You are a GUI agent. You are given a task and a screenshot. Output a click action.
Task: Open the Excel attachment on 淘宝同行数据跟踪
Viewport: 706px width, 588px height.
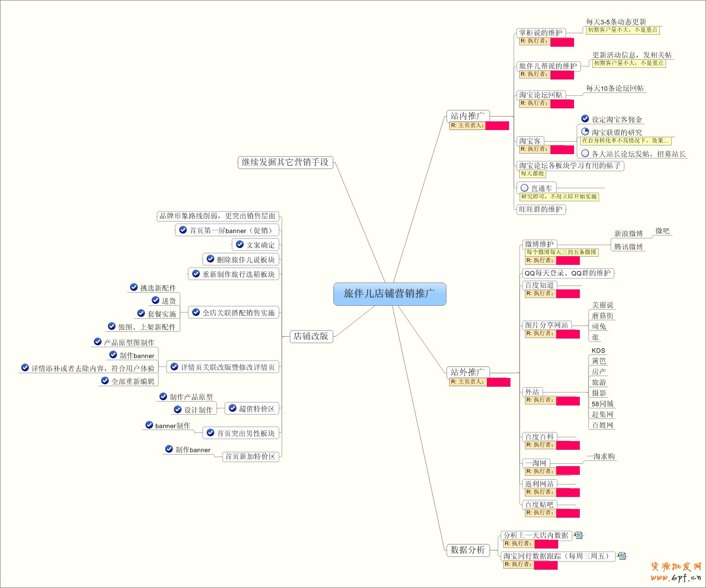(622, 556)
